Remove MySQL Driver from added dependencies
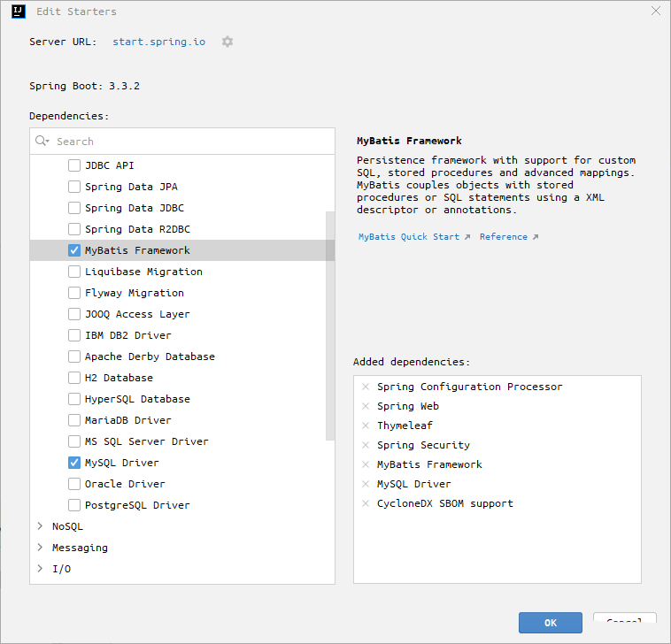Screen dimensions: 671x644 click(x=366, y=484)
